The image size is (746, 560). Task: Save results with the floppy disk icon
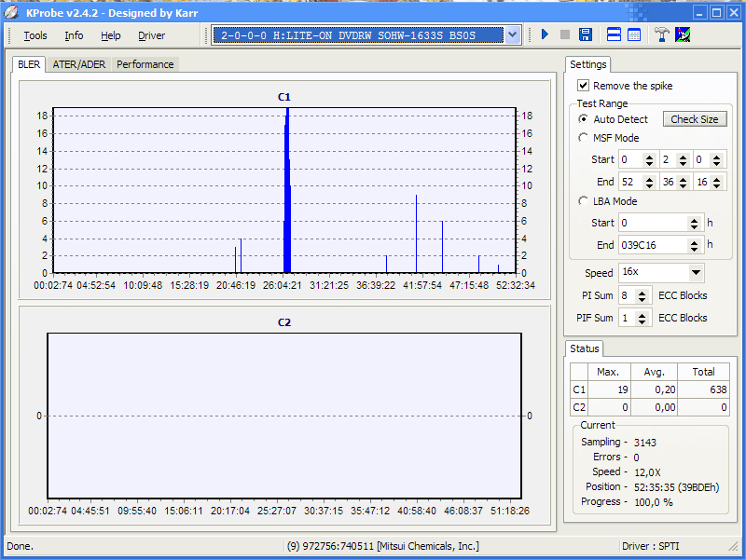click(586, 35)
